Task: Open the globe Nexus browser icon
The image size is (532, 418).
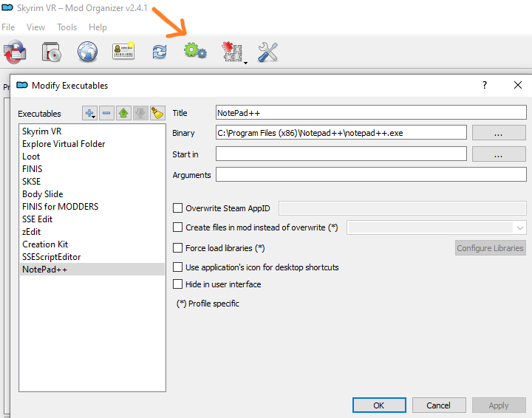Action: [87, 52]
